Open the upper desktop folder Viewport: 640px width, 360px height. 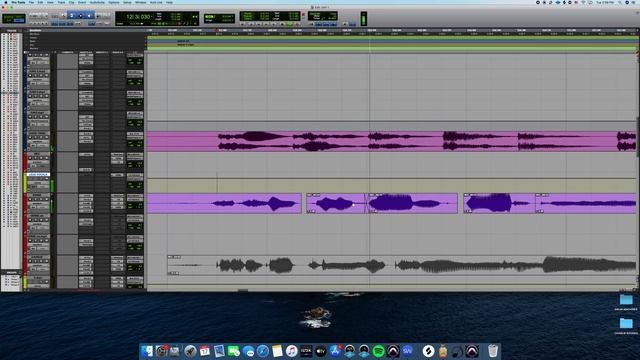pyautogui.click(x=626, y=300)
